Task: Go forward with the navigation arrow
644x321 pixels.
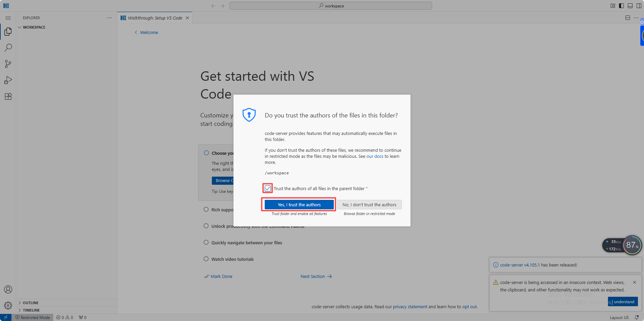Action: [x=222, y=6]
